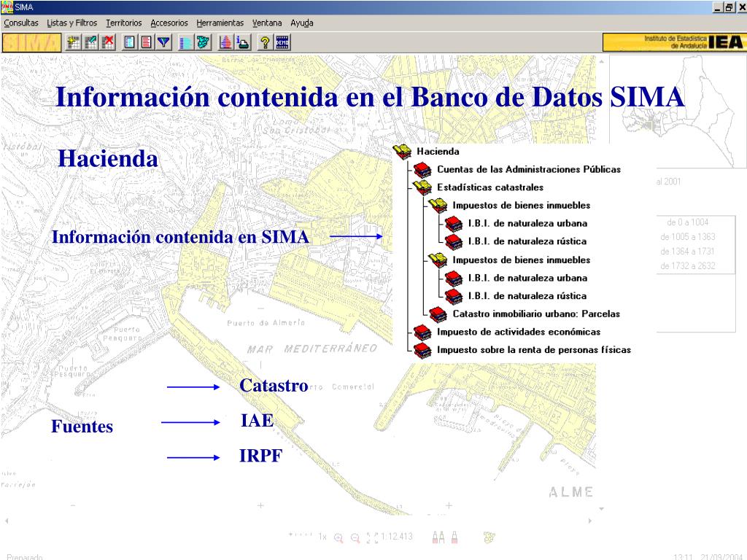Select Impuesto de actividades económicas
The image size is (747, 560).
point(519,332)
